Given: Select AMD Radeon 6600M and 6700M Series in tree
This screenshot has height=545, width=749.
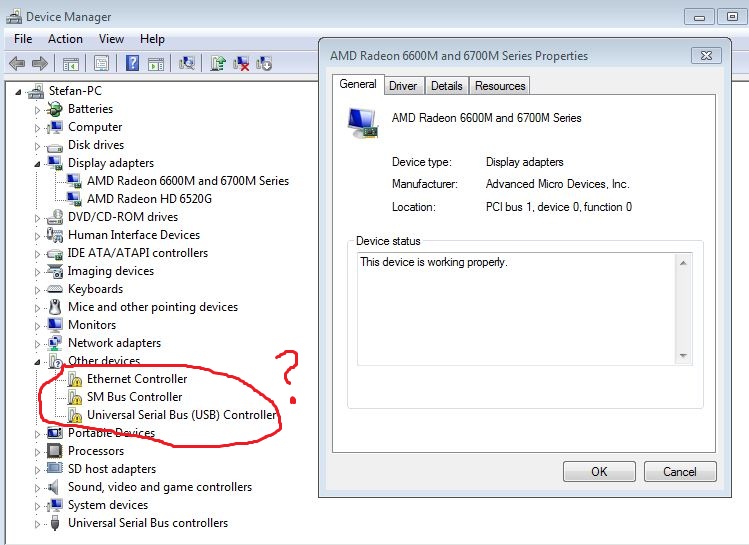Looking at the screenshot, I should tap(188, 181).
